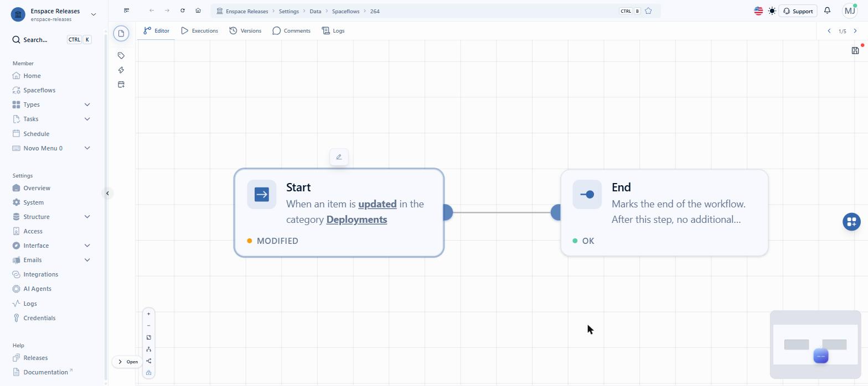Open the Logs tab
Screen dimensions: 868x386
click(333, 31)
